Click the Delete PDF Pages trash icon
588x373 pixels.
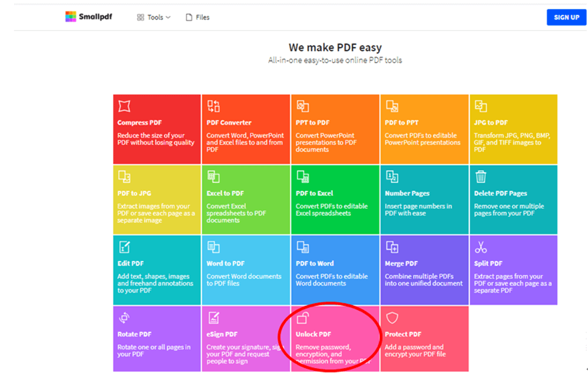pos(481,177)
